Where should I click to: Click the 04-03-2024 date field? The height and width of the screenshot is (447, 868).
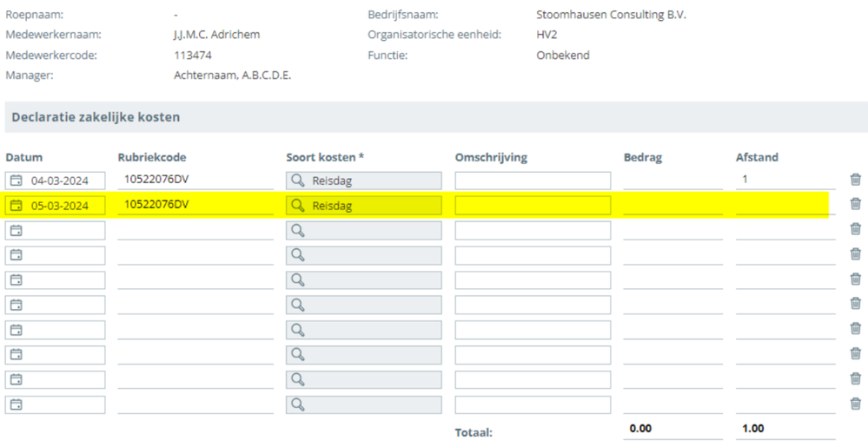pos(59,181)
